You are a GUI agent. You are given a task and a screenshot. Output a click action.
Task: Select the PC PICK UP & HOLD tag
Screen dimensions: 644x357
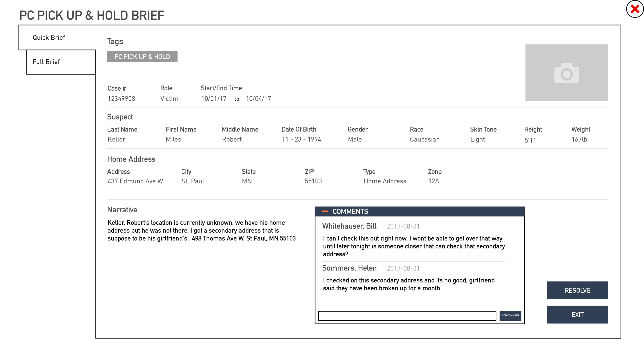pyautogui.click(x=142, y=57)
